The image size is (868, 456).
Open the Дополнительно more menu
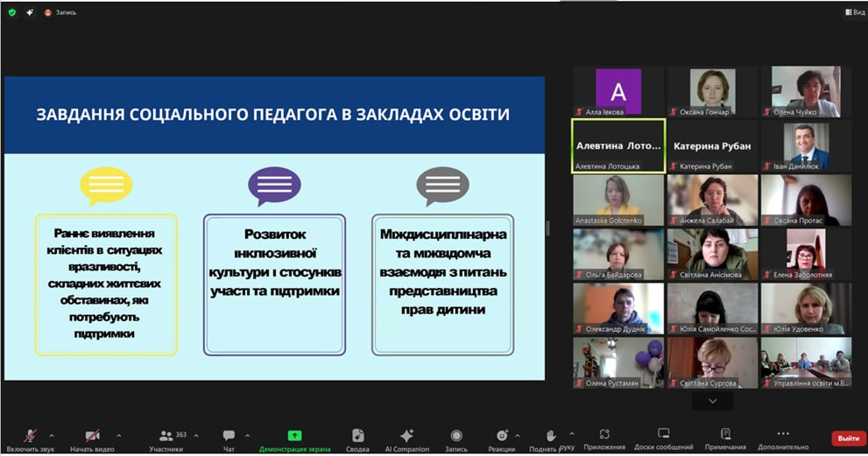[x=783, y=438]
